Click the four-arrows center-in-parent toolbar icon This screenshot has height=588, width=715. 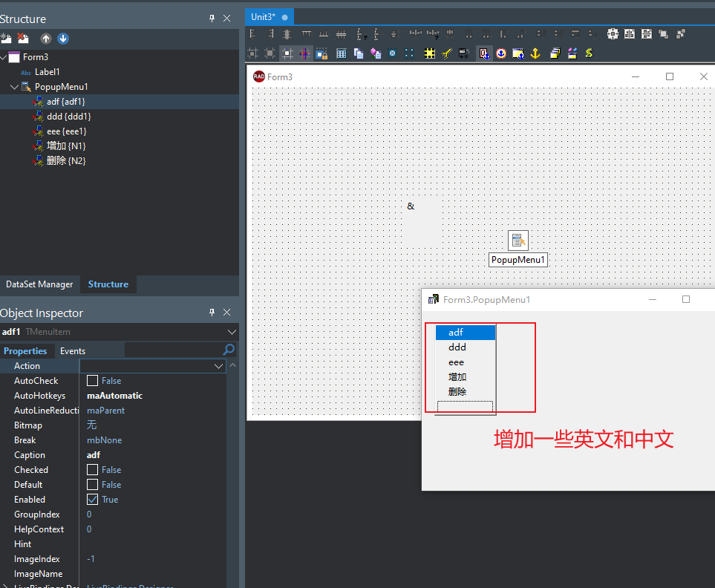point(613,33)
